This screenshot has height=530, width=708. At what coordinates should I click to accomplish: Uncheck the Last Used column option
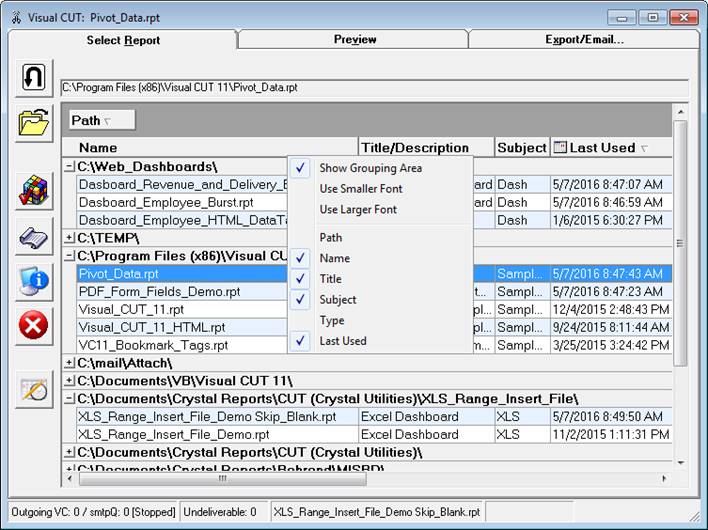click(x=380, y=341)
